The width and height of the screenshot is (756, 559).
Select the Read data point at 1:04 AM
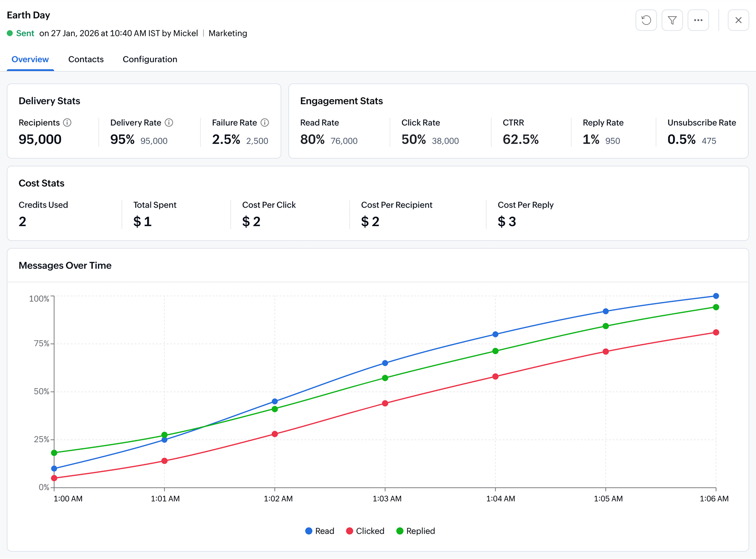click(495, 334)
